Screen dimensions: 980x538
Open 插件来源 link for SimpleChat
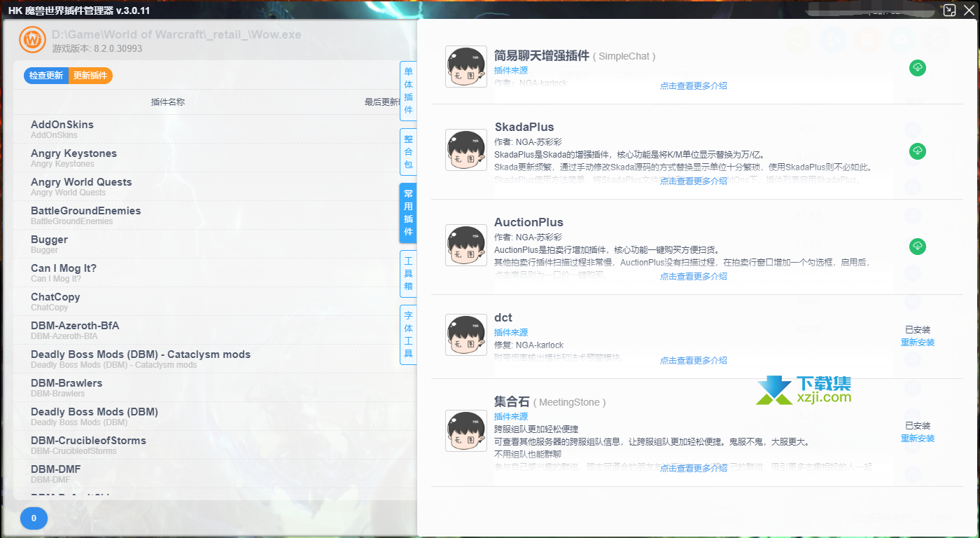[511, 71]
